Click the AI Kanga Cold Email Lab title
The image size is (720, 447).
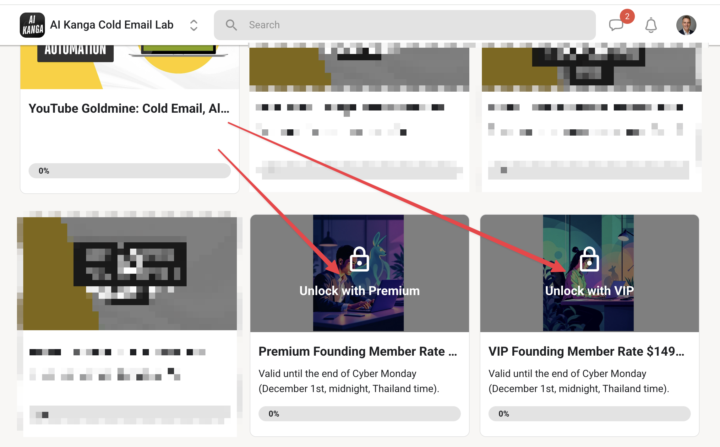point(112,25)
